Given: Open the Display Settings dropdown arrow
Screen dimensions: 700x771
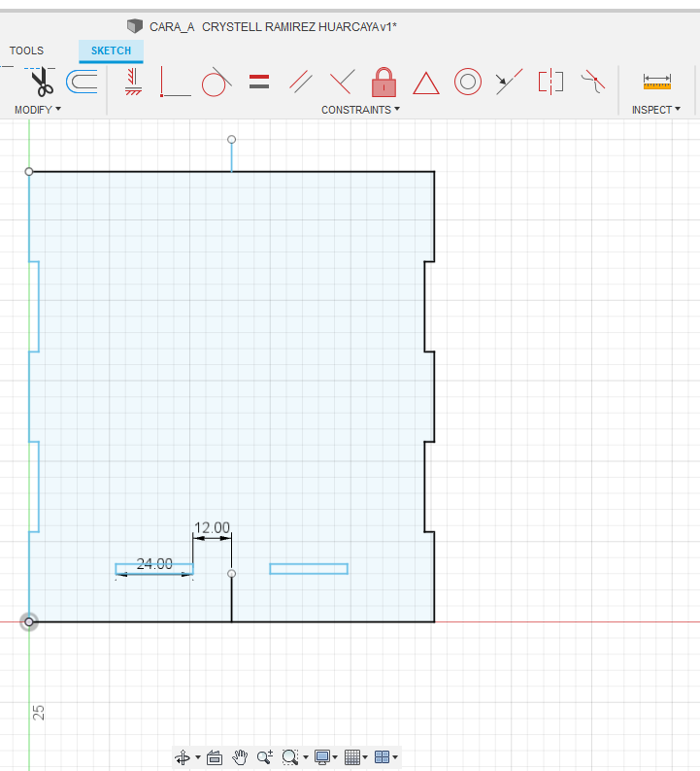Looking at the screenshot, I should coord(335,757).
